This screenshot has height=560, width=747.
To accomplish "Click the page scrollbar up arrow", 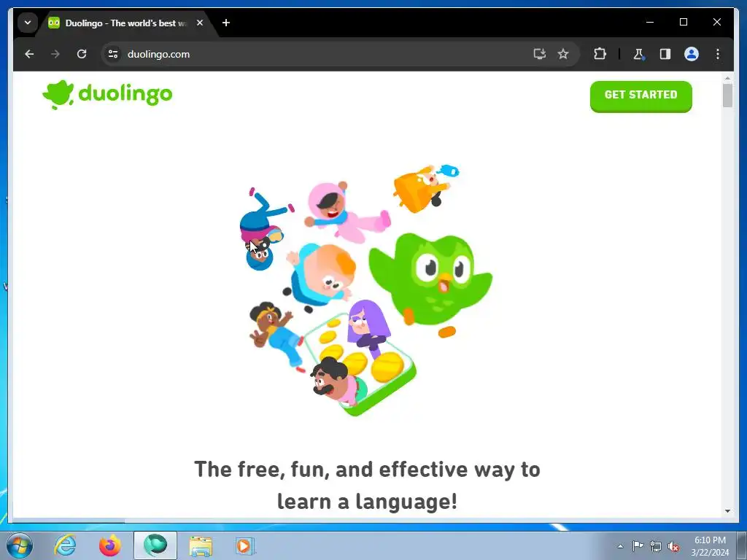I will (x=727, y=77).
